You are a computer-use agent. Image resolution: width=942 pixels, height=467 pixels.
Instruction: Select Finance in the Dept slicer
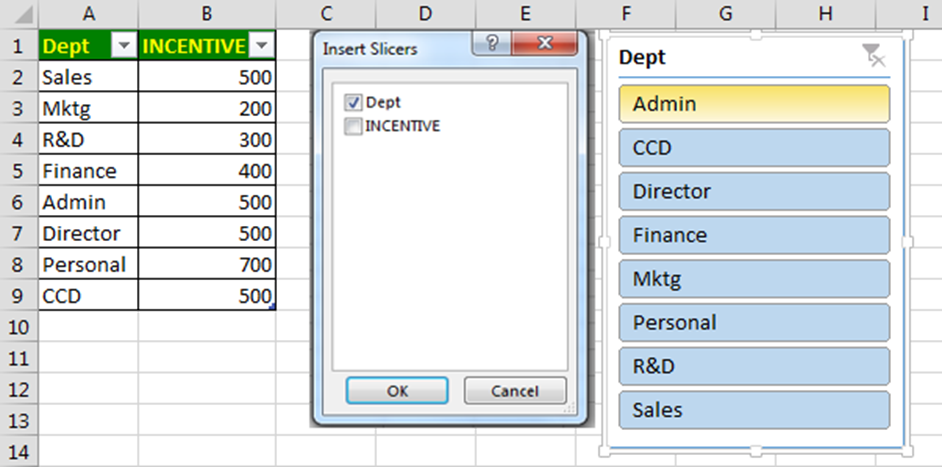pyautogui.click(x=754, y=235)
